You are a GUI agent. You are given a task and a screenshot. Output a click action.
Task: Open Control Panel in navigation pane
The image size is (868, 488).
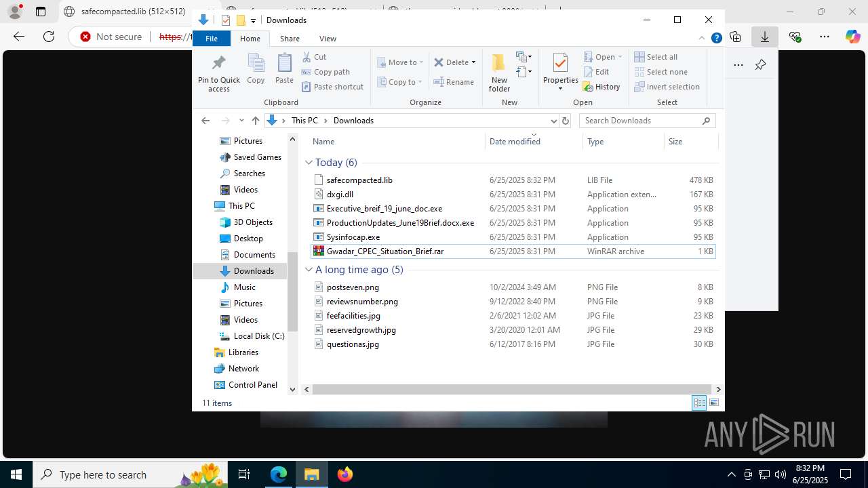pos(246,385)
